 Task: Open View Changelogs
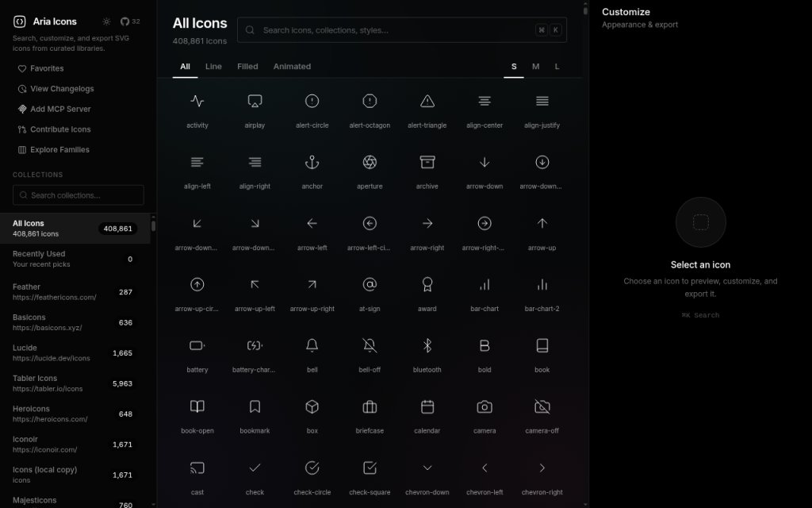tap(56, 89)
